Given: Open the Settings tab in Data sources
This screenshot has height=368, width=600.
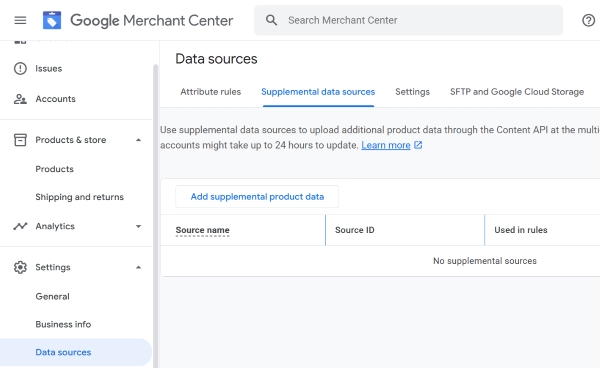Looking at the screenshot, I should point(412,92).
